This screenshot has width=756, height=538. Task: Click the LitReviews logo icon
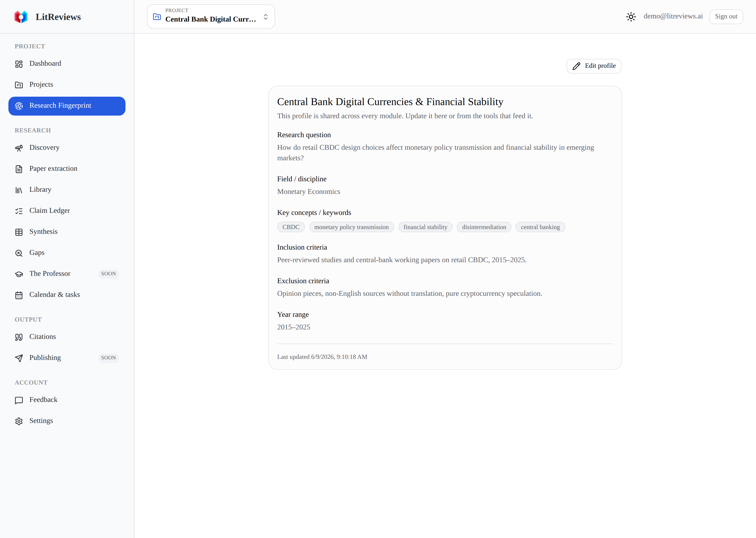(x=21, y=17)
